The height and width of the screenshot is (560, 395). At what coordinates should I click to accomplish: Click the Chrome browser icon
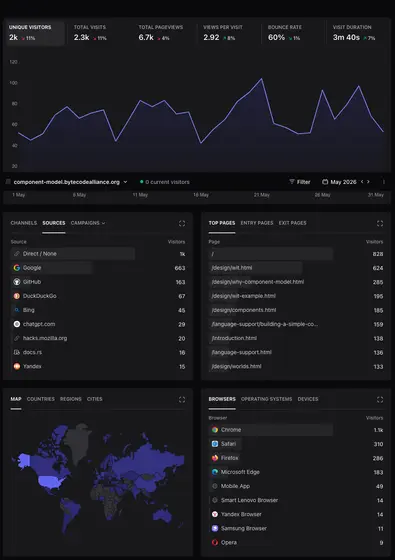215,430
